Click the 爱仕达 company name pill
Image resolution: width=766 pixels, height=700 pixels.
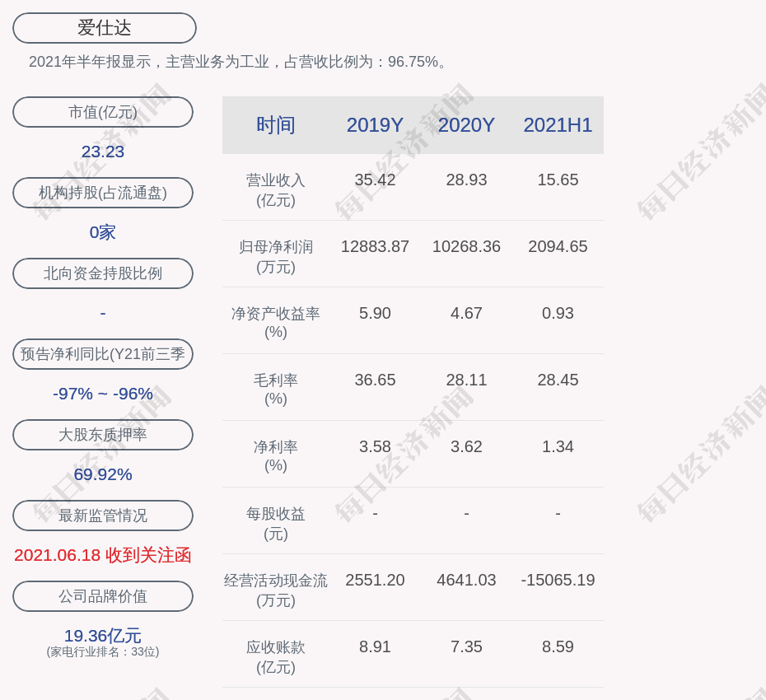tap(105, 28)
